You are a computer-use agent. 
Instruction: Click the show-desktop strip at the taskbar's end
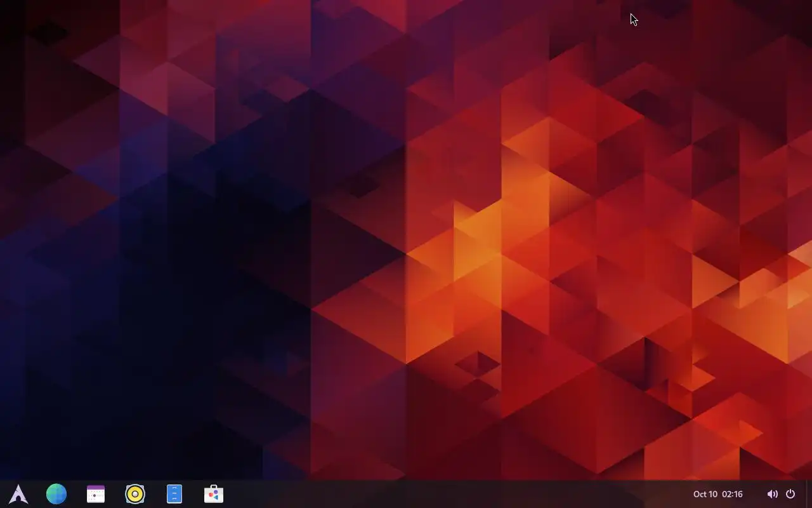click(809, 494)
